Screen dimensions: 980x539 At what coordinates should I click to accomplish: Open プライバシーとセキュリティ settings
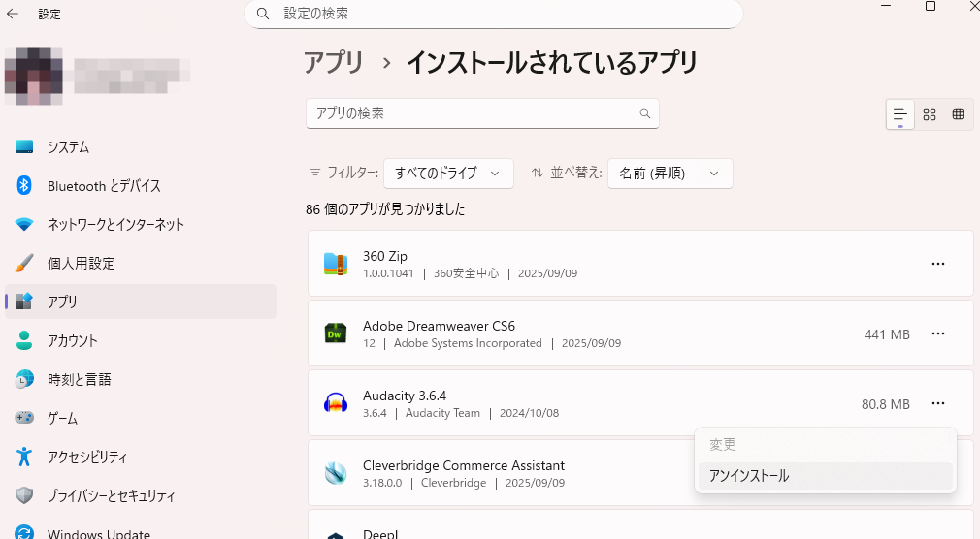coord(141,495)
